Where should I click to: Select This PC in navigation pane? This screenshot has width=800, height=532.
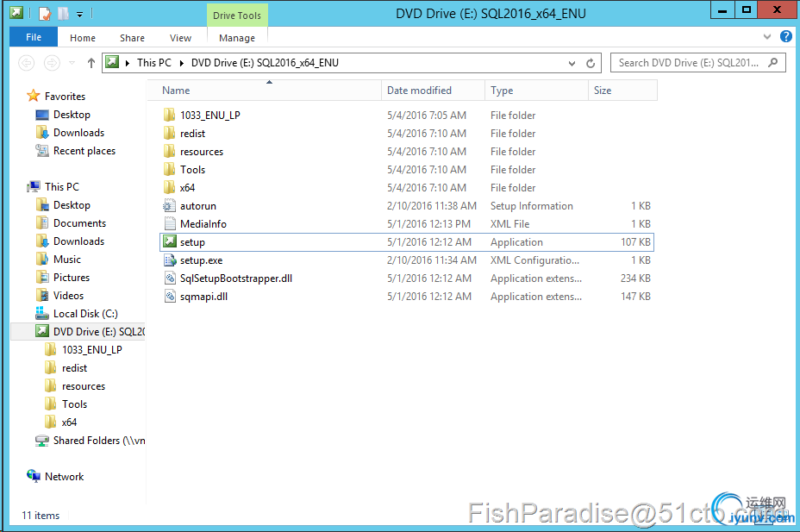click(62, 187)
